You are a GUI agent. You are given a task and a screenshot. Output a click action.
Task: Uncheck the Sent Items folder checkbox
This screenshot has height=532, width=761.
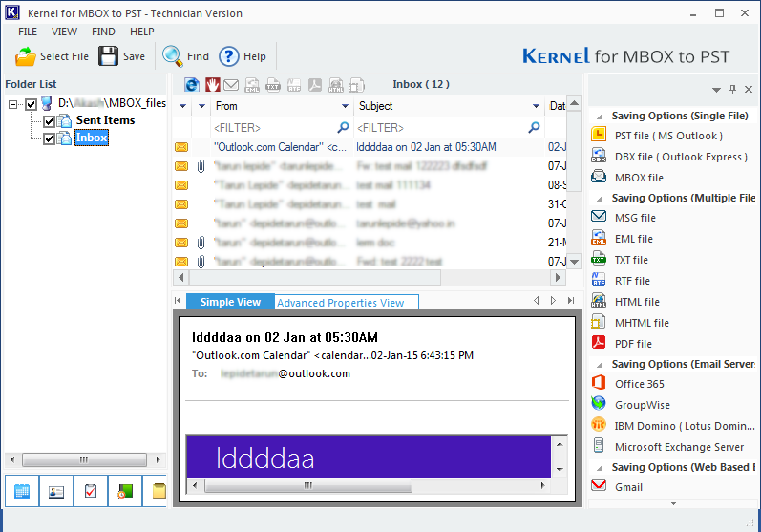[x=49, y=121]
